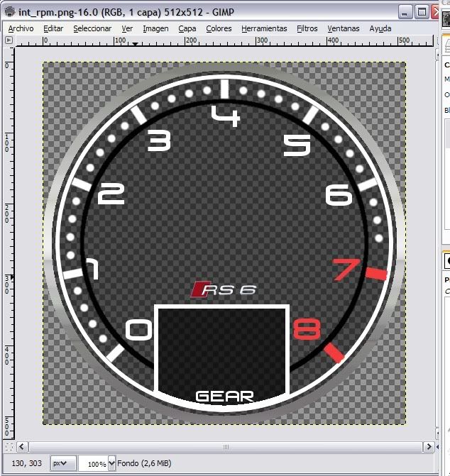The height and width of the screenshot is (476, 450).
Task: Toggle Quick Mask button at bottom-left corner
Action: click(9, 447)
